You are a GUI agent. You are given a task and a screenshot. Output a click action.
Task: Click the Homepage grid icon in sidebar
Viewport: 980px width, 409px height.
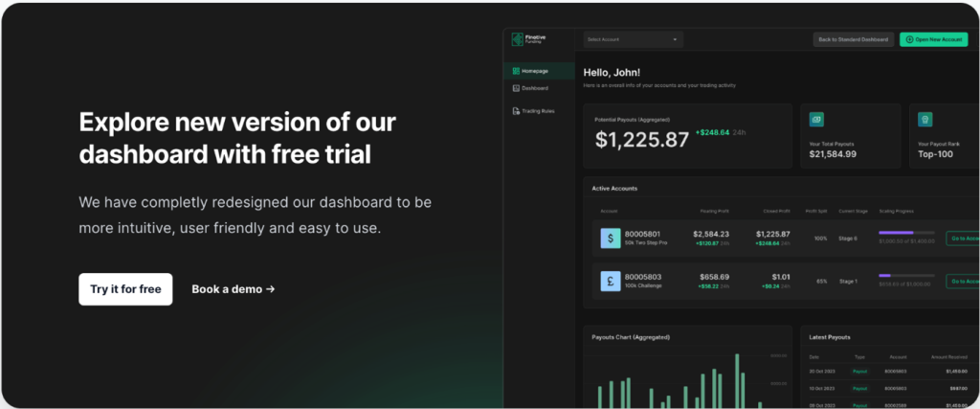[x=516, y=71]
